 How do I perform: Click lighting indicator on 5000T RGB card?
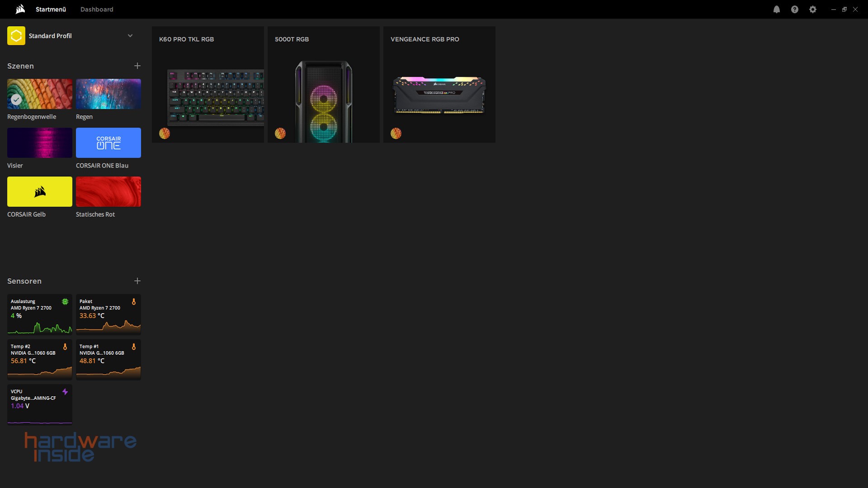280,133
